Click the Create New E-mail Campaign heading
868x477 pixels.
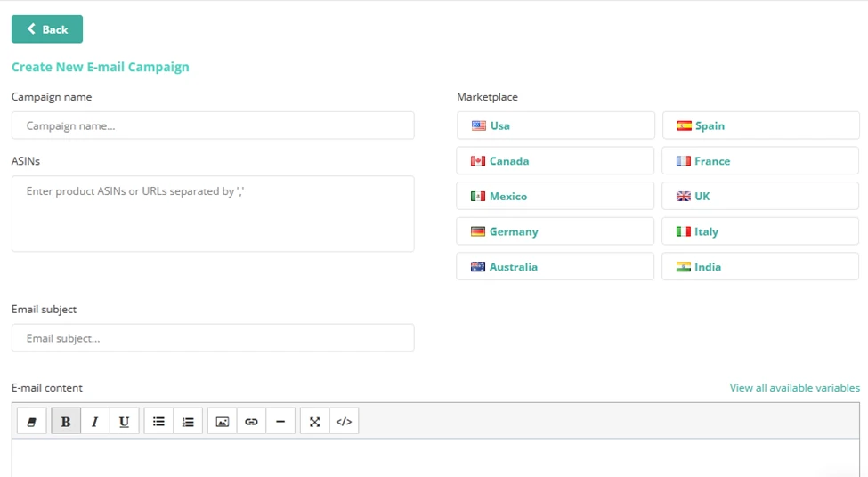tap(101, 67)
